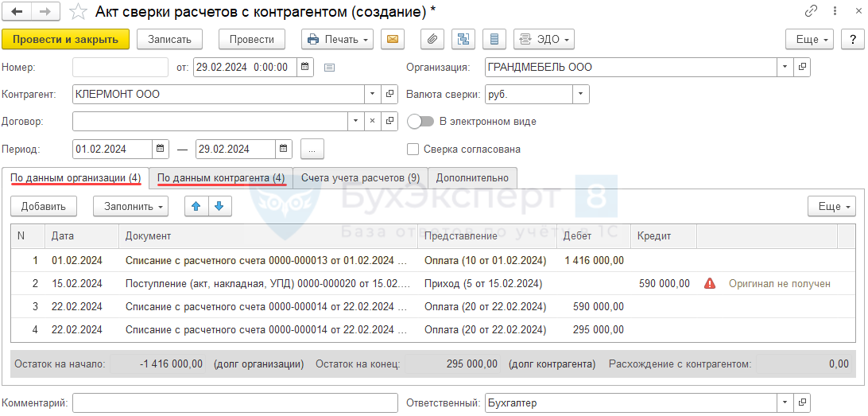Open the top Еще menu
Image resolution: width=868 pixels, height=416 pixels.
click(809, 39)
